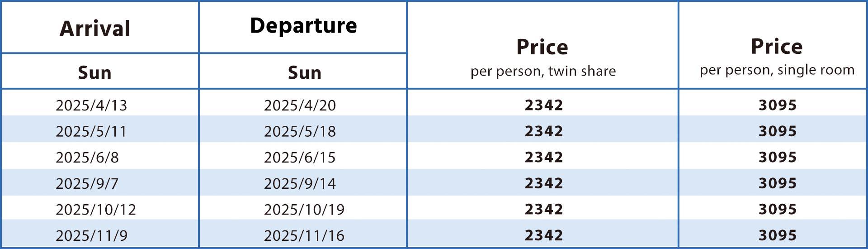Click Sun label under Departure
868x249 pixels.
tap(305, 72)
